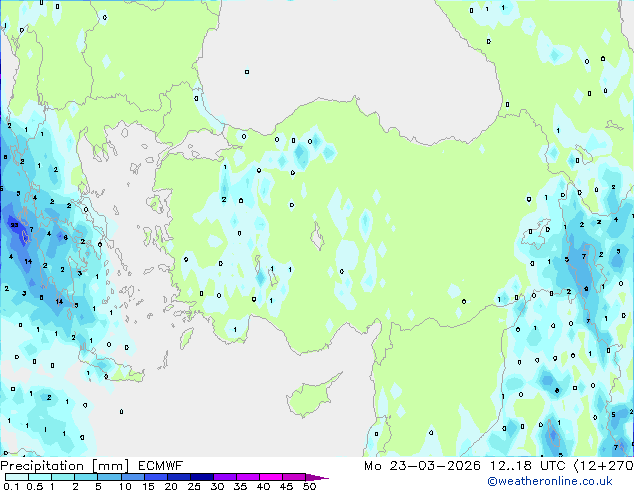Click the 10–15 mm legend color box
This screenshot has width=634, height=490.
pos(132,477)
